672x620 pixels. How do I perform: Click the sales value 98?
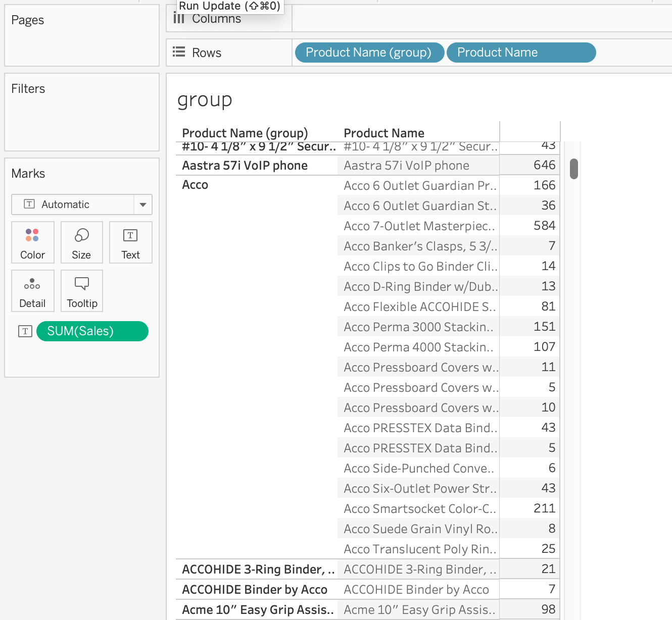[x=548, y=609]
